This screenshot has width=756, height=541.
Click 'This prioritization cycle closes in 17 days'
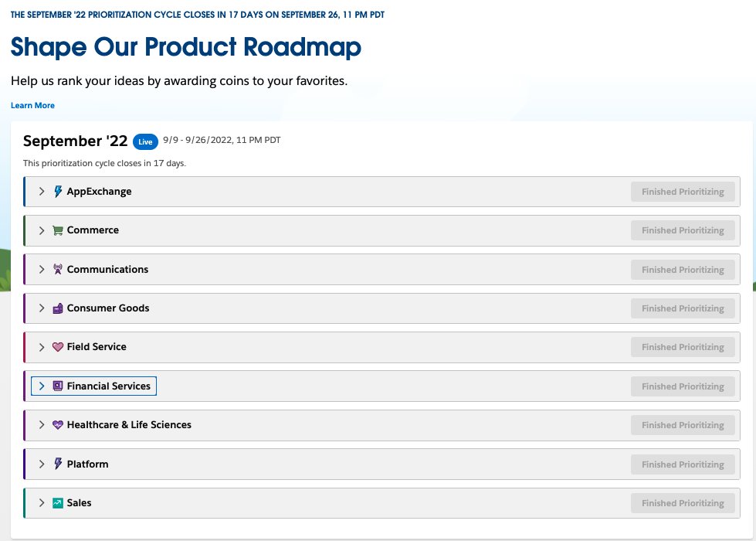tap(104, 163)
